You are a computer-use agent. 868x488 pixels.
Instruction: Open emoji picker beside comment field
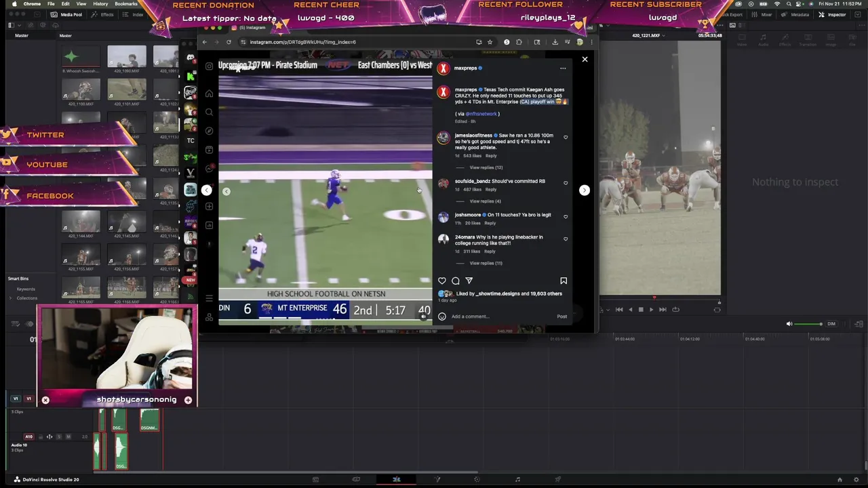[x=442, y=317]
